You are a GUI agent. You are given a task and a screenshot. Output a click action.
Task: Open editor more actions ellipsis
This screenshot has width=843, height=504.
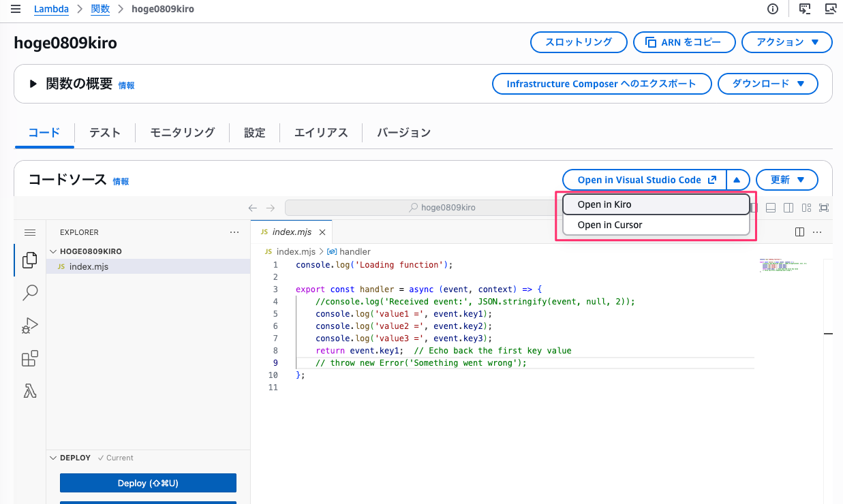(x=818, y=232)
